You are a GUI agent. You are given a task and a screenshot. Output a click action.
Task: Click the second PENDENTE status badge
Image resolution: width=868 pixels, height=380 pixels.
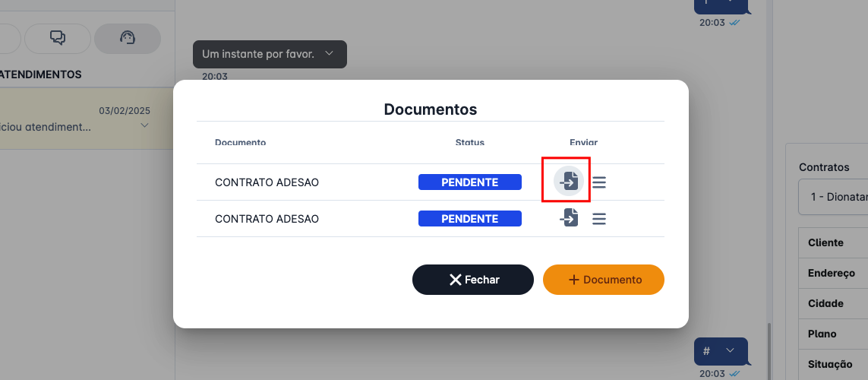469,219
